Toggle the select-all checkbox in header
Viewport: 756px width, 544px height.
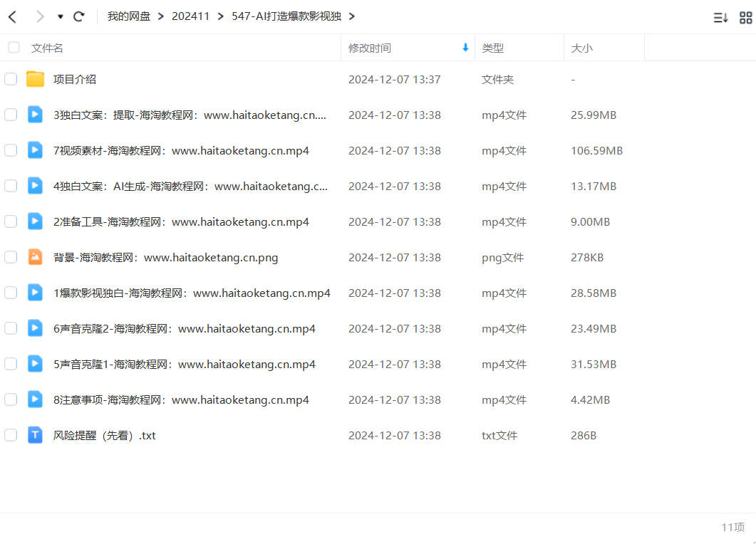[14, 47]
